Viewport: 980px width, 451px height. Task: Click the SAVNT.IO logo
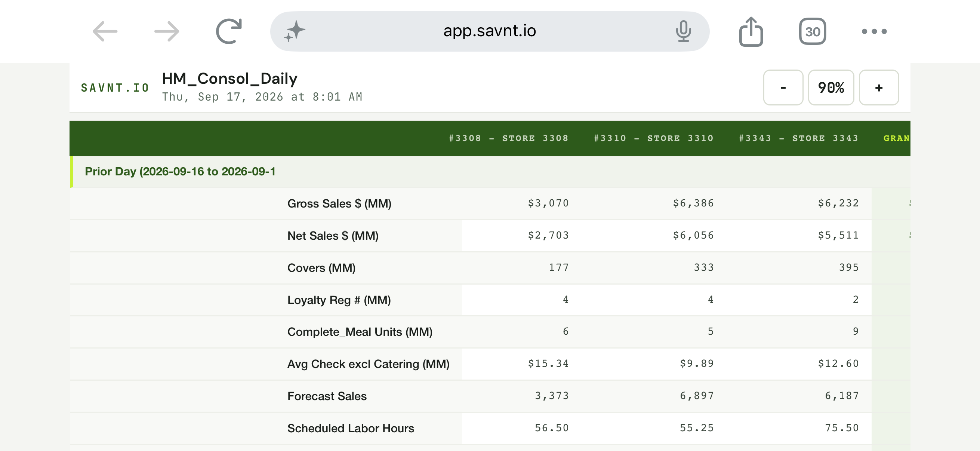[x=115, y=88]
